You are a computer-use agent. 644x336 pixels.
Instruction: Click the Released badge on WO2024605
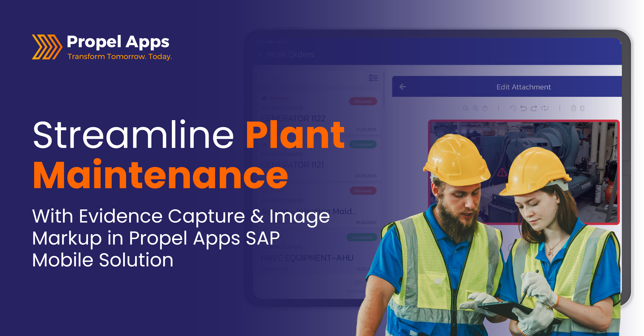pos(363,101)
